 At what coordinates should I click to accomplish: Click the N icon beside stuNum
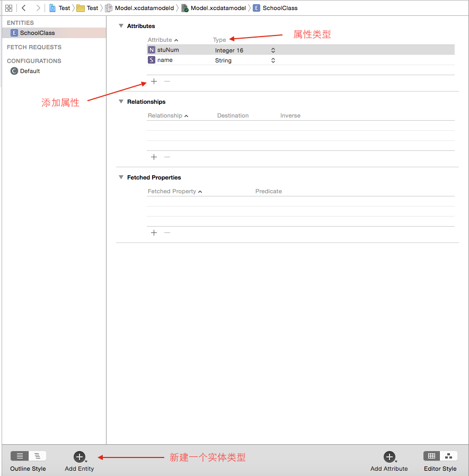[151, 50]
